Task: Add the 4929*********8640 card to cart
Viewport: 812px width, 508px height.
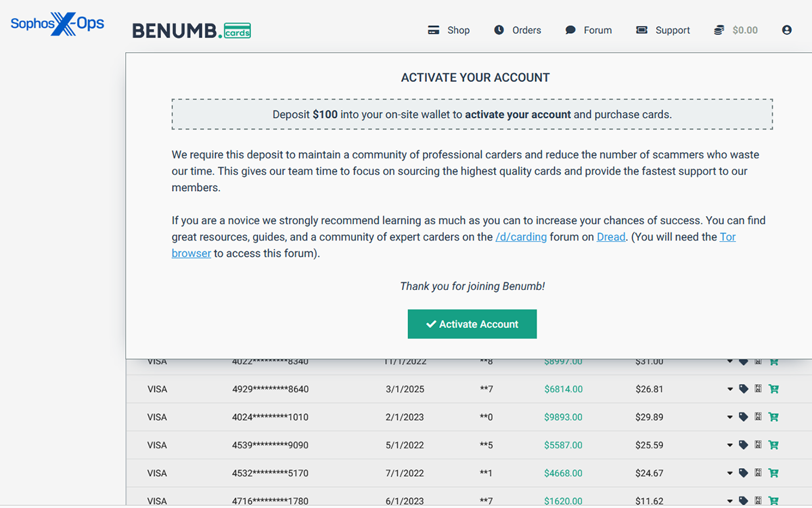Action: [773, 389]
